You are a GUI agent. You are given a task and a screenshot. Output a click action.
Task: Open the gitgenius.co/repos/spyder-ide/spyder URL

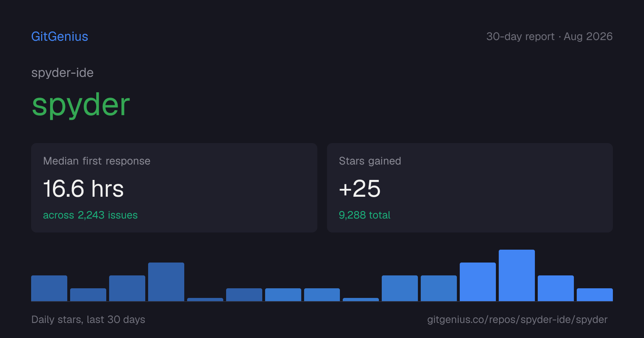point(517,319)
